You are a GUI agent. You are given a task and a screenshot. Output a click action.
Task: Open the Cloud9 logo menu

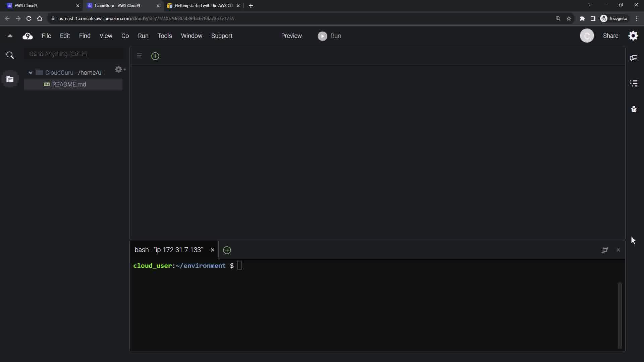coord(28,36)
